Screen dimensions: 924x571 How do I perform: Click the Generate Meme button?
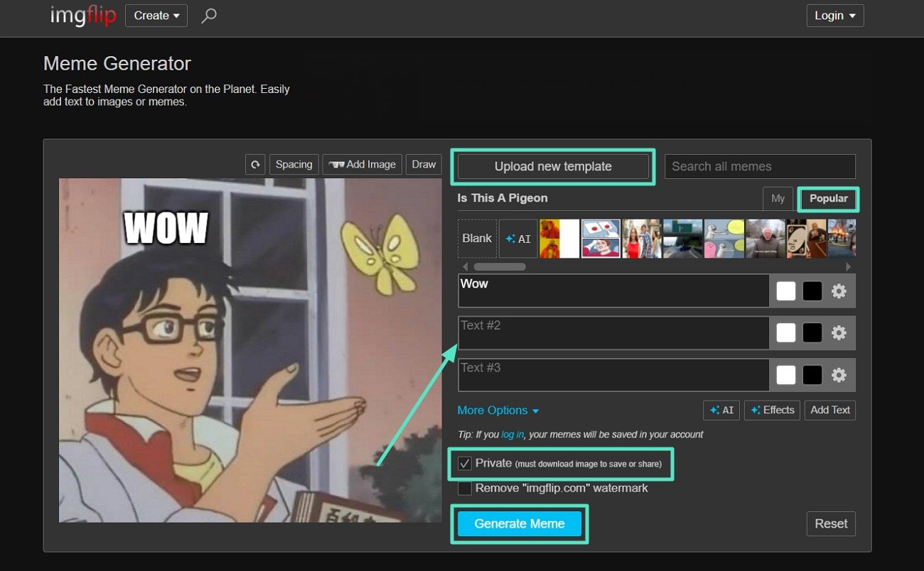point(520,524)
